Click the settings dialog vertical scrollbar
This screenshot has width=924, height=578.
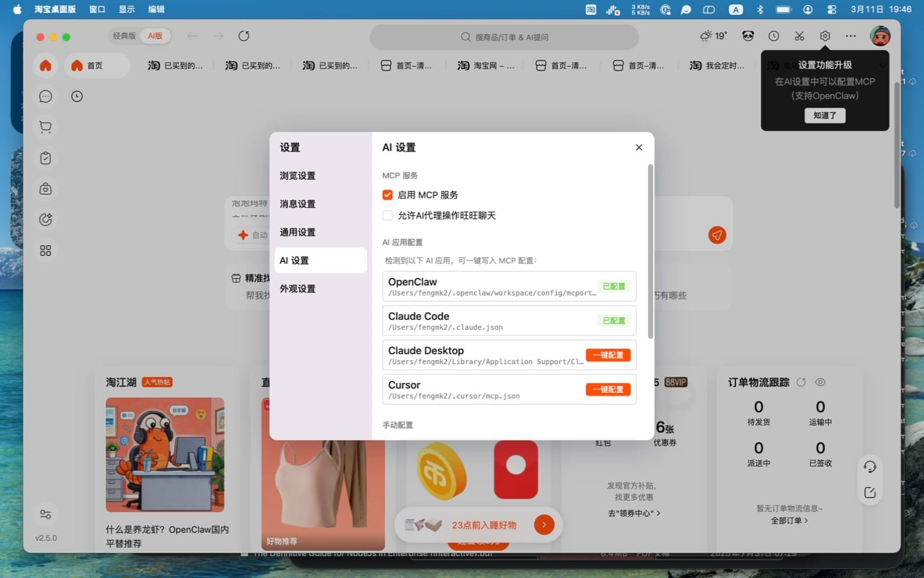click(650, 251)
